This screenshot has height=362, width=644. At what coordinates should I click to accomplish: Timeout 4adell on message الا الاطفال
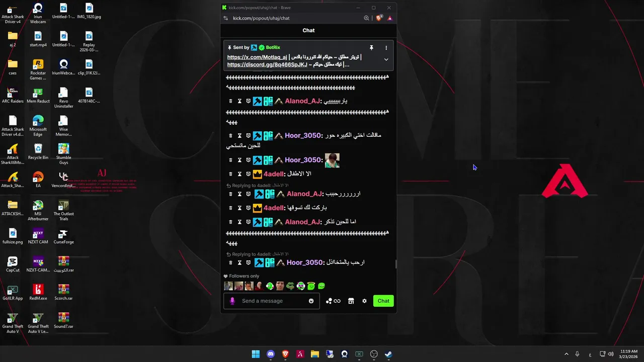pyautogui.click(x=239, y=174)
